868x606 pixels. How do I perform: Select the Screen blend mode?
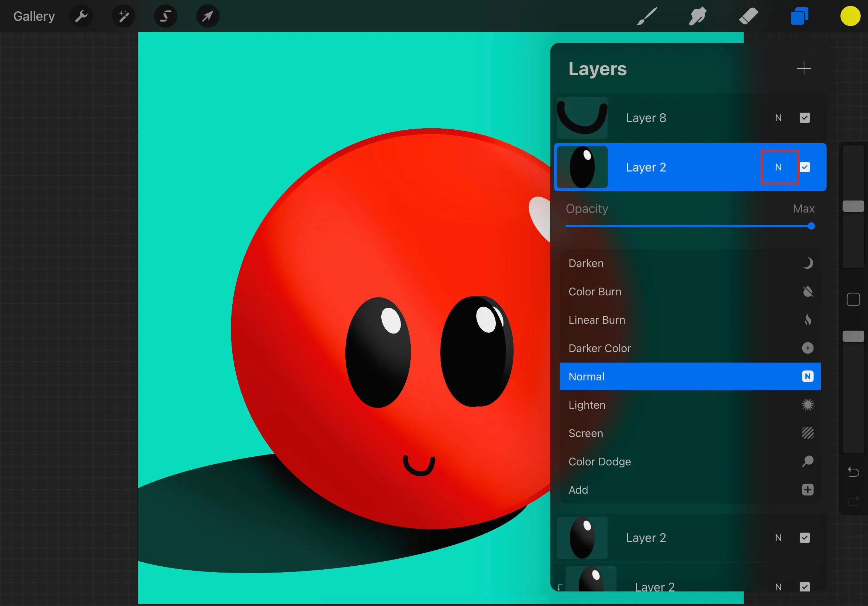click(x=662, y=433)
